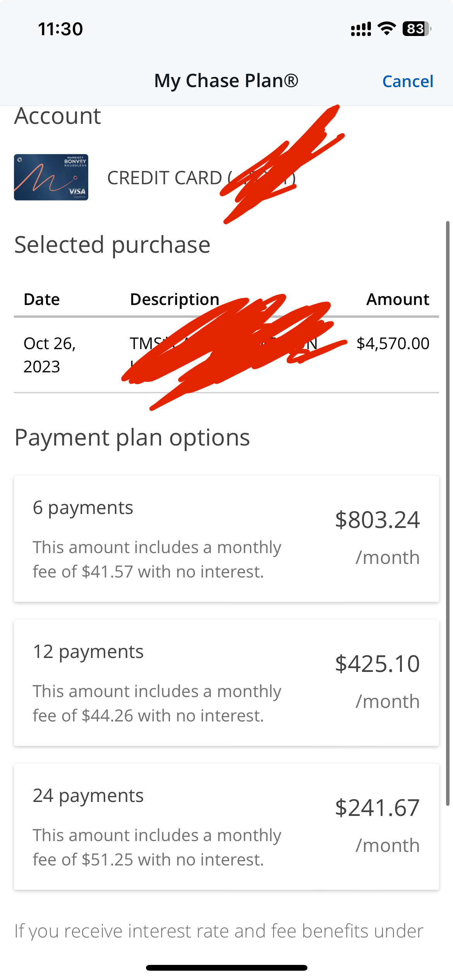Tap the battery level indicator
The height and width of the screenshot is (980, 453).
point(417,29)
